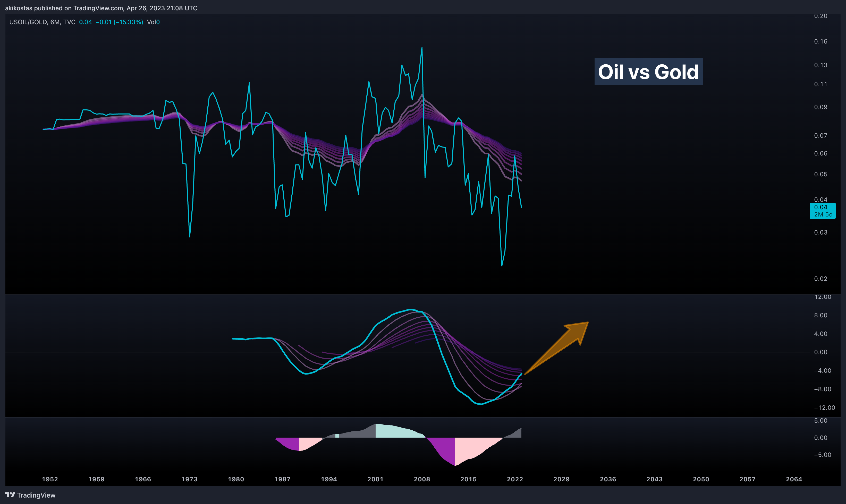
Task: Click the 2029 date label on time axis
Action: pyautogui.click(x=562, y=479)
